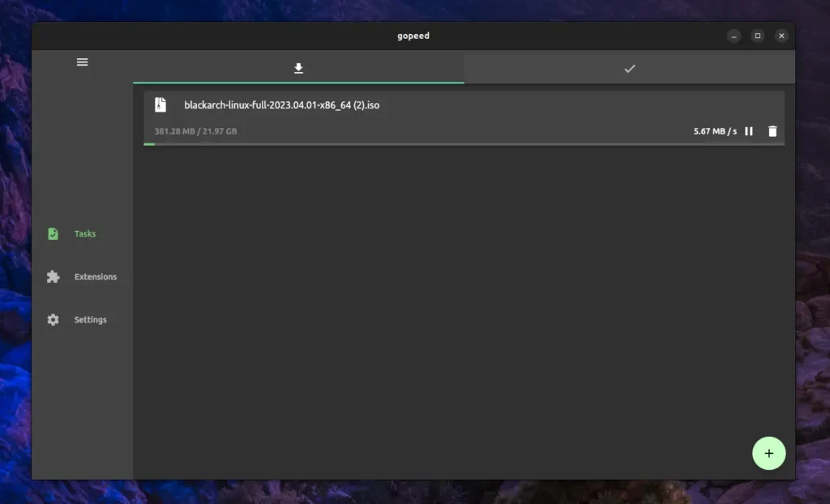Maximize the gopeed window
830x504 pixels.
[758, 36]
